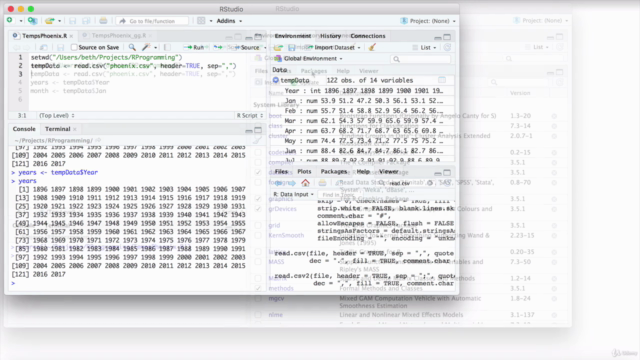Switch to the History tab

330,36
